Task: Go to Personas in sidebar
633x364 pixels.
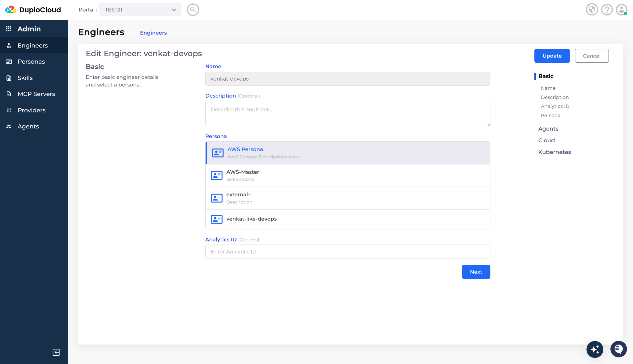Action: click(x=31, y=61)
